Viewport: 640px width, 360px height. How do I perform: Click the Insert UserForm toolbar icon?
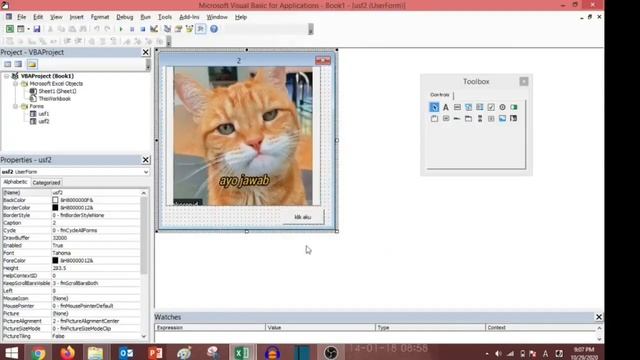(20, 29)
